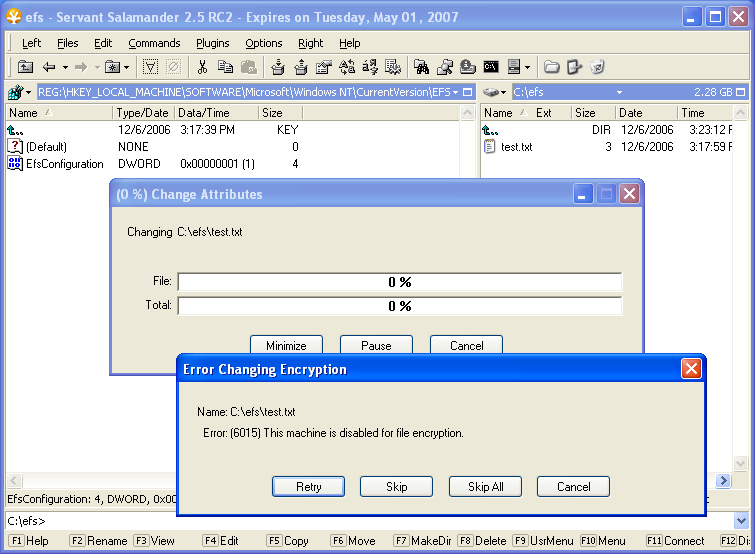Click the Skip button

[x=396, y=486]
